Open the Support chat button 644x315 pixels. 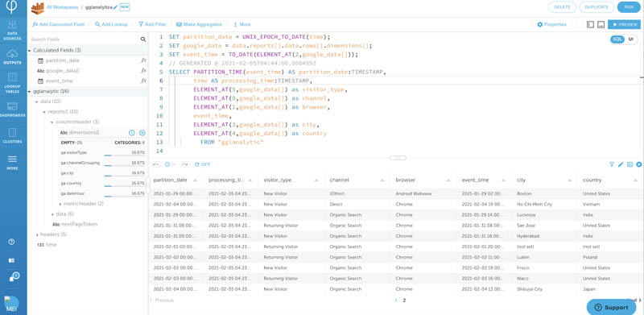click(x=611, y=307)
